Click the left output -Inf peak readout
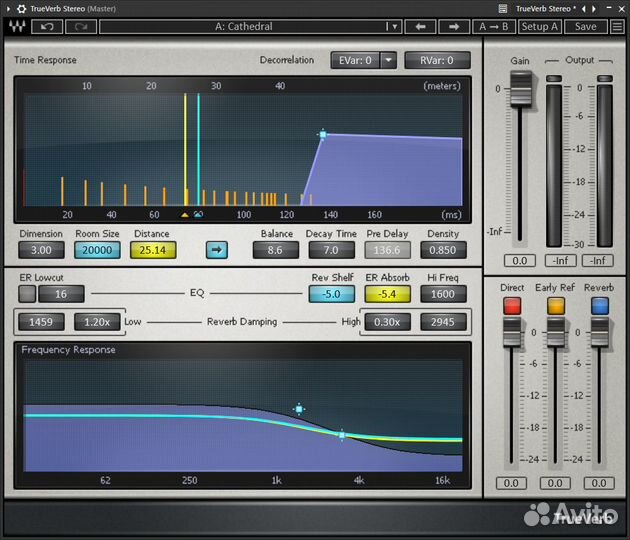The image size is (630, 540). tap(561, 261)
